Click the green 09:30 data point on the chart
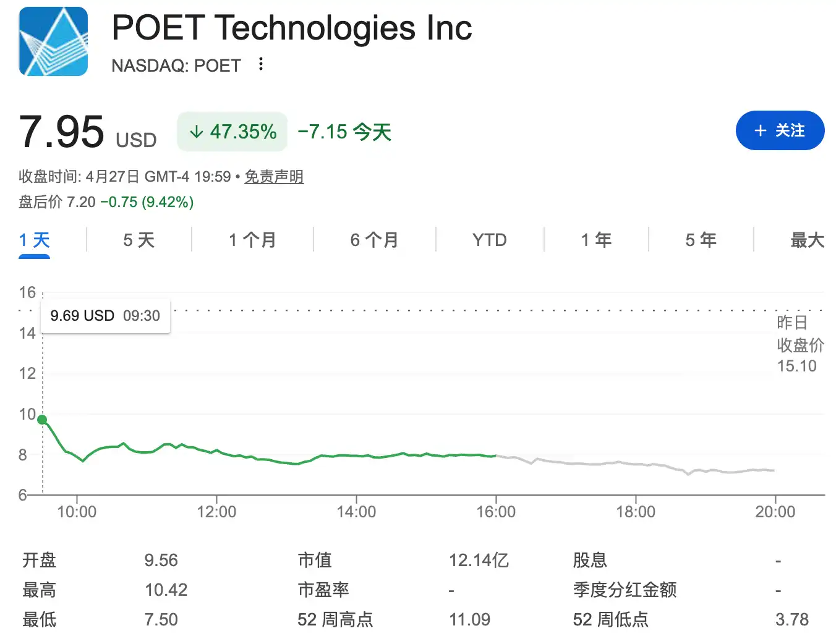 click(42, 420)
